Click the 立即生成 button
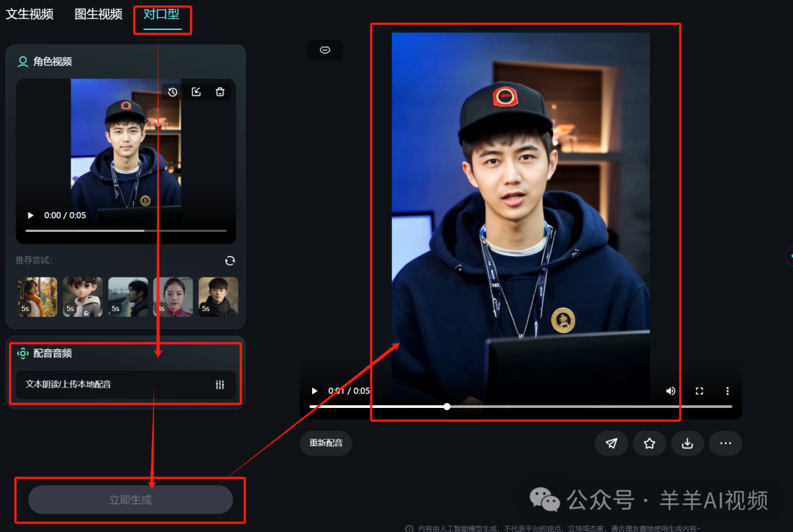The height and width of the screenshot is (532, 793). coord(130,500)
